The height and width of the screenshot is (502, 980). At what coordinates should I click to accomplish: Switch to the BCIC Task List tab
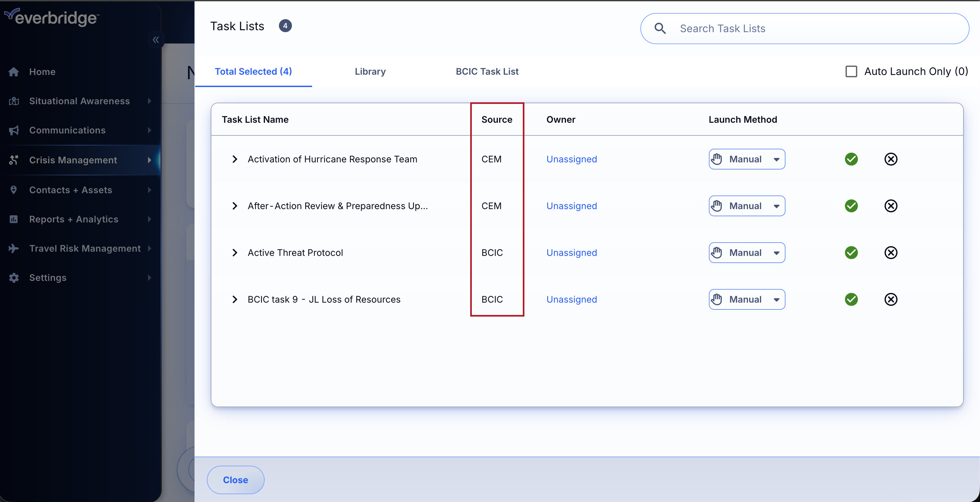point(486,71)
